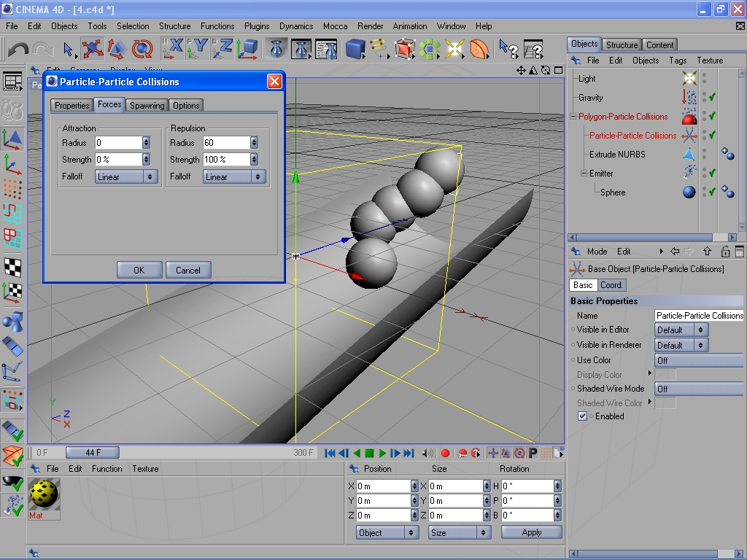Switch to the Coord. tab
Image resolution: width=747 pixels, height=560 pixels.
[611, 285]
